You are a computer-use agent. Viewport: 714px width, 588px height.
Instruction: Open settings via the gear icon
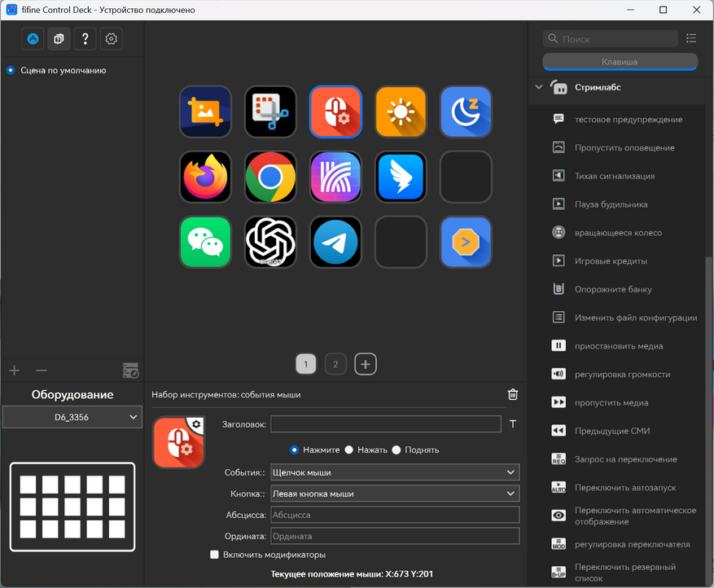click(x=112, y=38)
